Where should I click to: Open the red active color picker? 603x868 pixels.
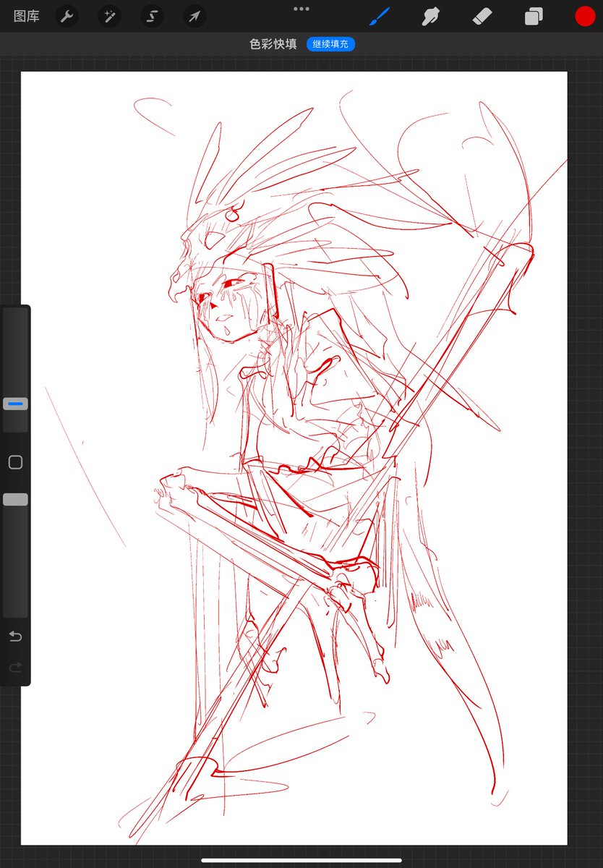(x=585, y=16)
